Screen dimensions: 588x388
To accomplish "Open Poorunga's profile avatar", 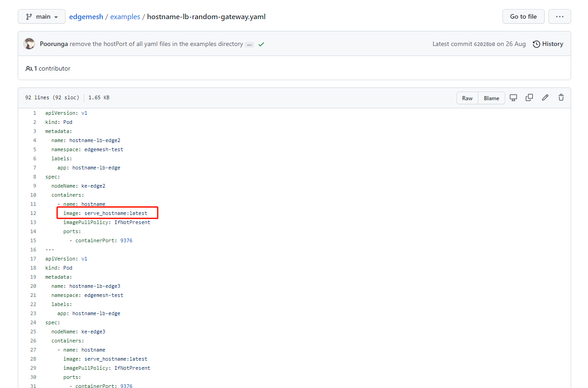I will tap(29, 44).
